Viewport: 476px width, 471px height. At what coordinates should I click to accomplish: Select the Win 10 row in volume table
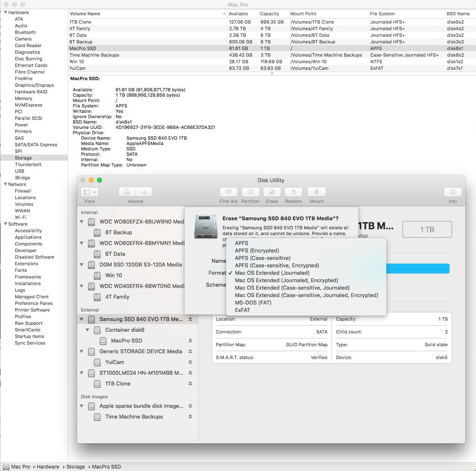coord(272,62)
